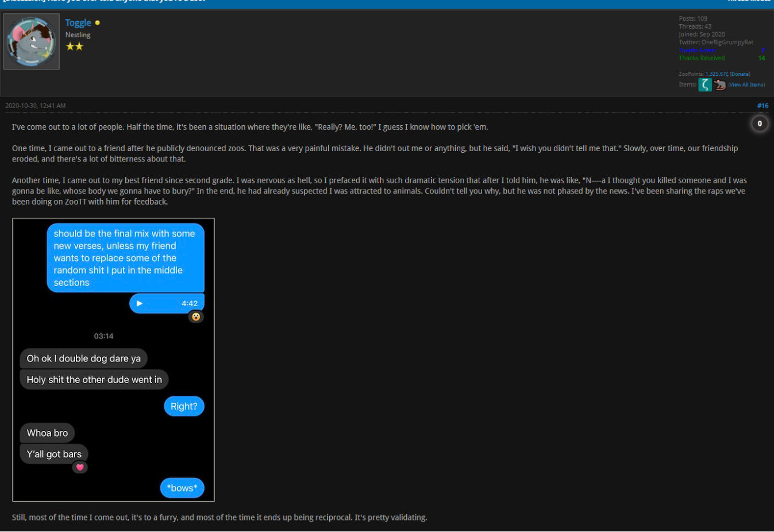Click the two gold stars rank image
The image size is (774, 532).
(75, 47)
